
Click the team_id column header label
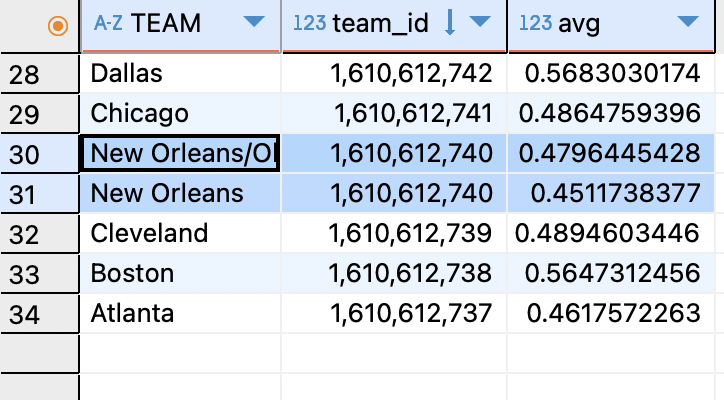380,23
